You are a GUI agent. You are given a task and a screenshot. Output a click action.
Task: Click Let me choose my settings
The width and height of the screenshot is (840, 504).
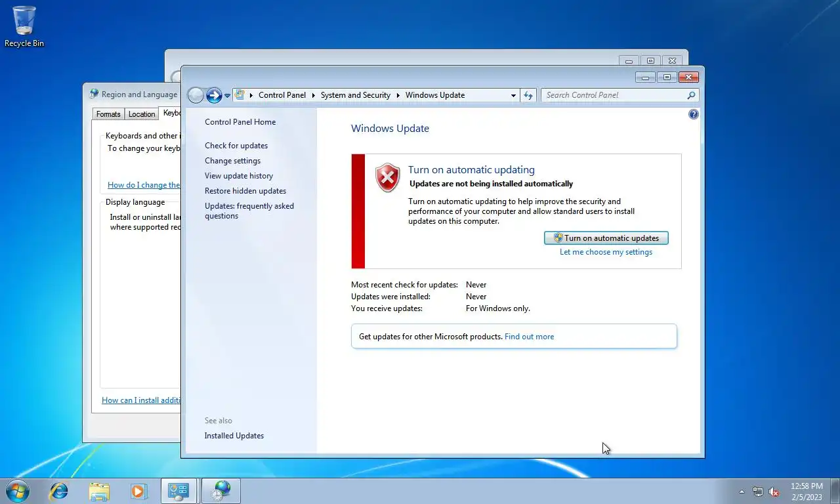(606, 252)
